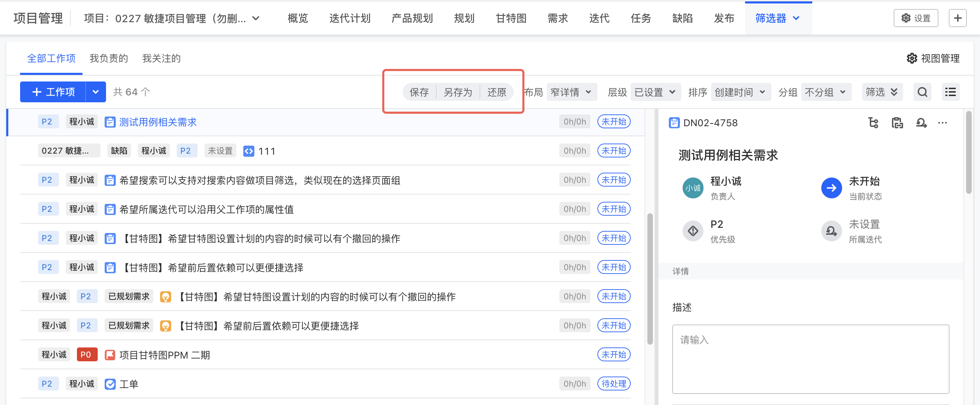980x405 pixels.
Task: Open the project selector dropdown
Action: pyautogui.click(x=172, y=18)
